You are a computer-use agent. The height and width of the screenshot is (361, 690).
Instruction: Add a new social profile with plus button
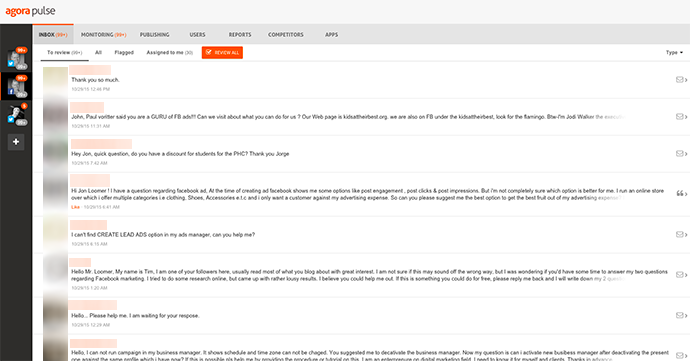point(16,142)
